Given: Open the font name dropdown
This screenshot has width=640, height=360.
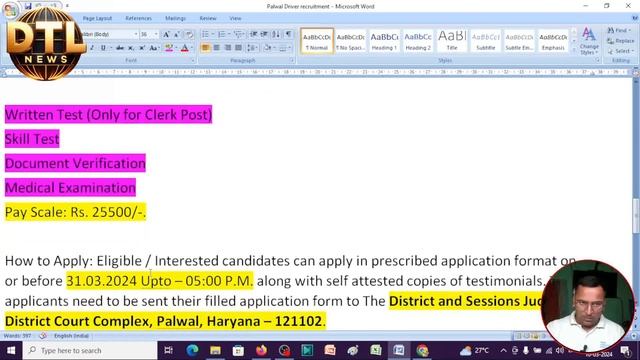Looking at the screenshot, I should point(136,35).
